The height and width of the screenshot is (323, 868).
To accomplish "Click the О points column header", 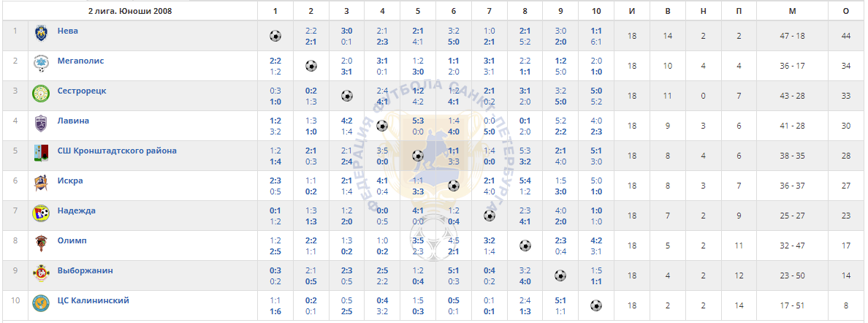I will click(846, 11).
